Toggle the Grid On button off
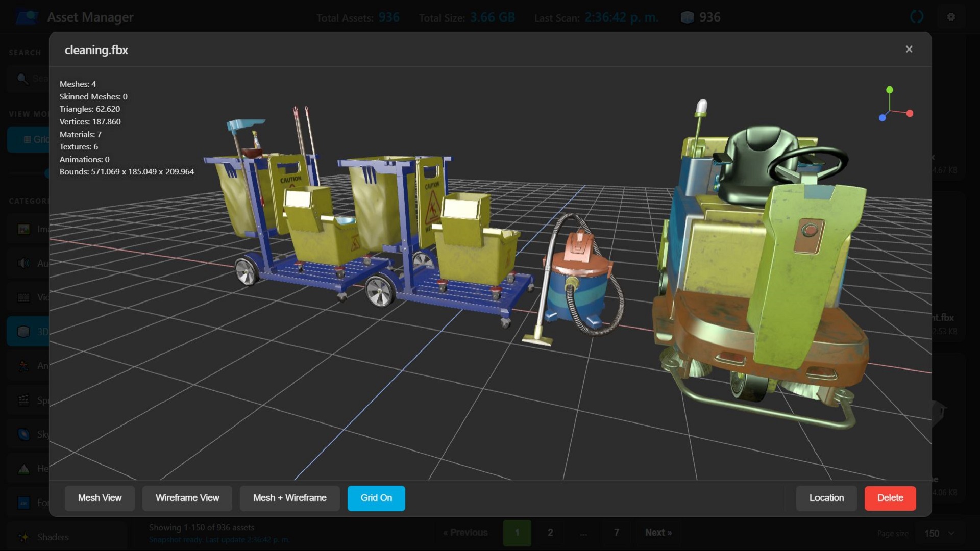The width and height of the screenshot is (980, 551). coord(376,498)
